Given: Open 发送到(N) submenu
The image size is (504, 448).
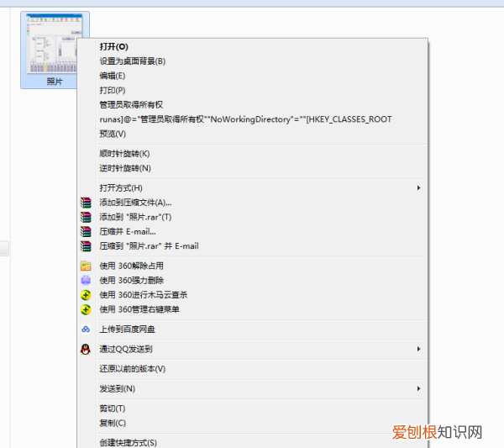Looking at the screenshot, I should (253, 389).
